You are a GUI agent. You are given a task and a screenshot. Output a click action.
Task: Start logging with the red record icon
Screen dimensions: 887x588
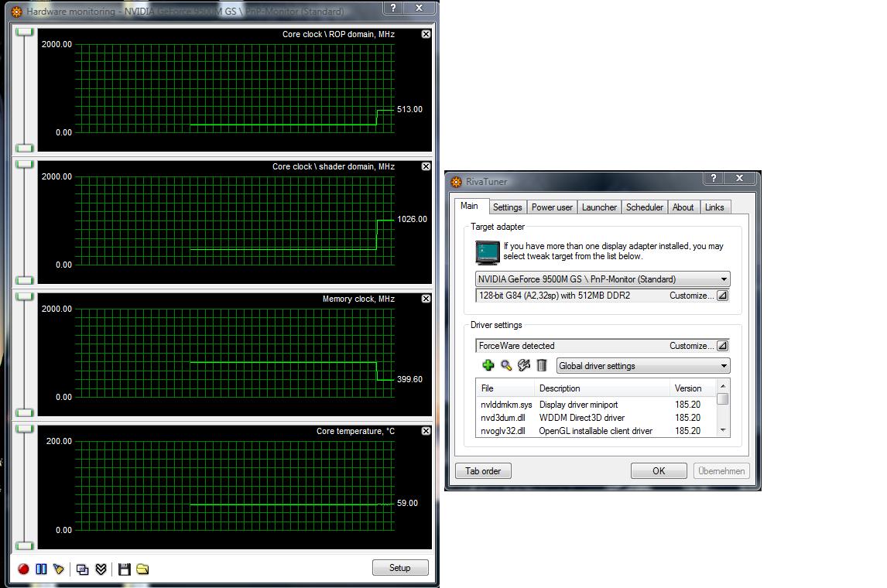[23, 569]
